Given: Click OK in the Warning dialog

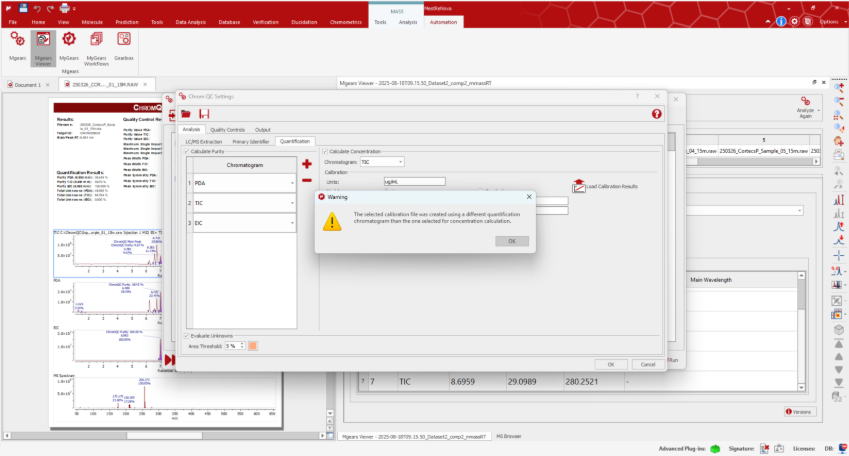Looking at the screenshot, I should (x=512, y=241).
